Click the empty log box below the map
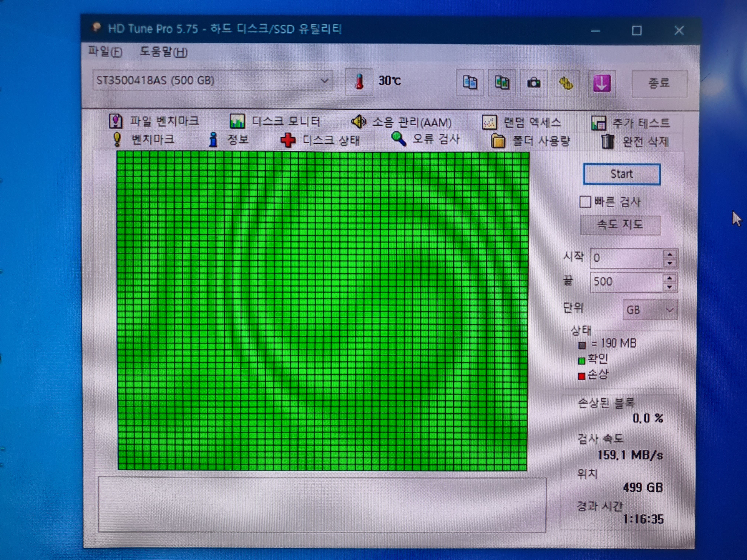Screen dimensions: 747x560 [322, 505]
